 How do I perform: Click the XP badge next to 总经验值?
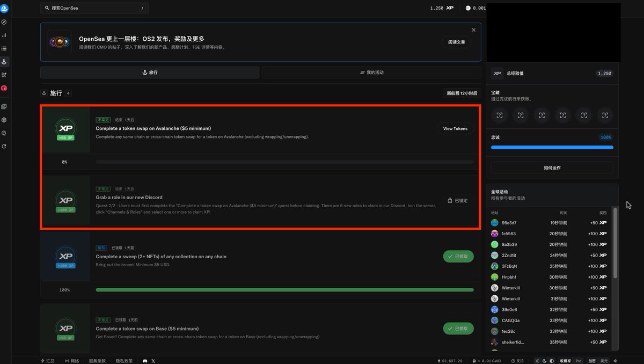[x=497, y=74]
